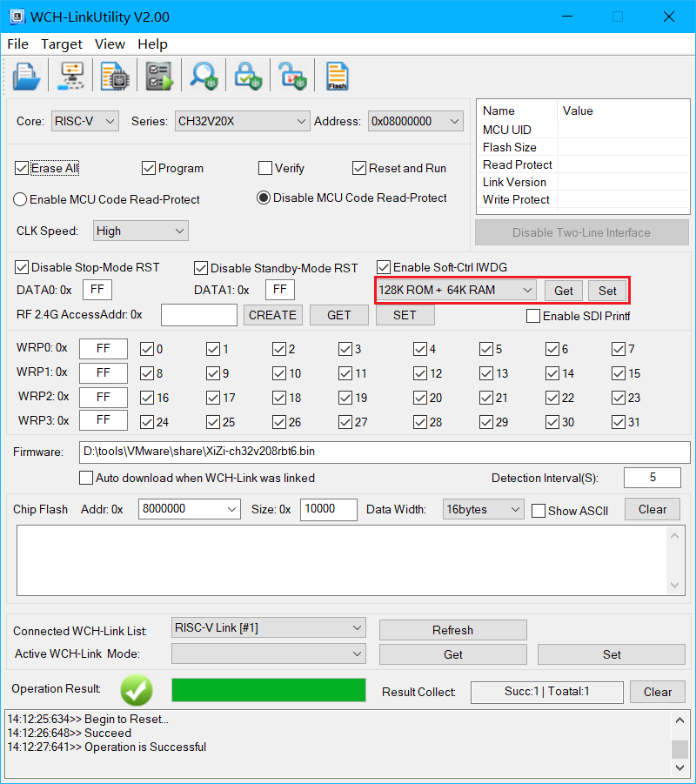Select Disable MCU Code Read-Protect radio

tap(264, 198)
